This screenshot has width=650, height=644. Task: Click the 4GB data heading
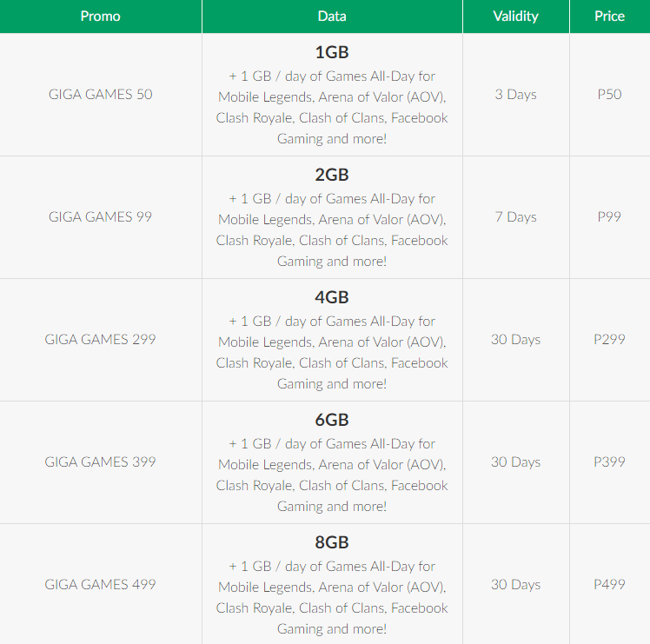click(x=332, y=298)
